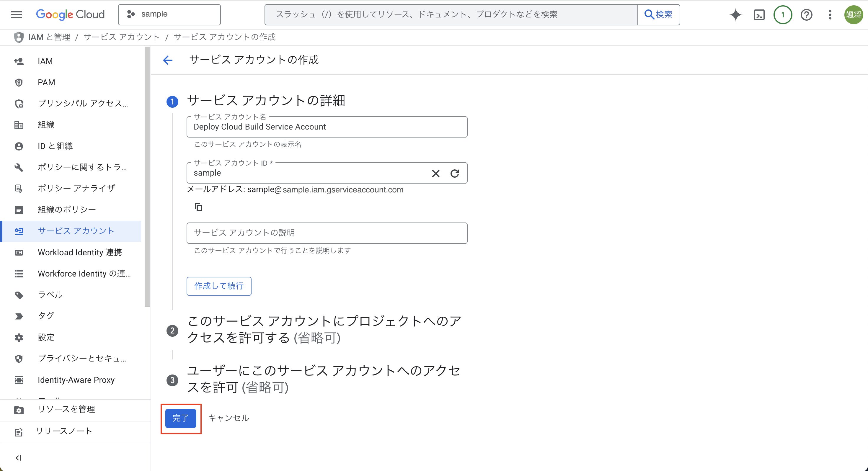Viewport: 868px width, 471px height.
Task: Click the Identity-Aware Proxy icon
Action: [x=19, y=380]
